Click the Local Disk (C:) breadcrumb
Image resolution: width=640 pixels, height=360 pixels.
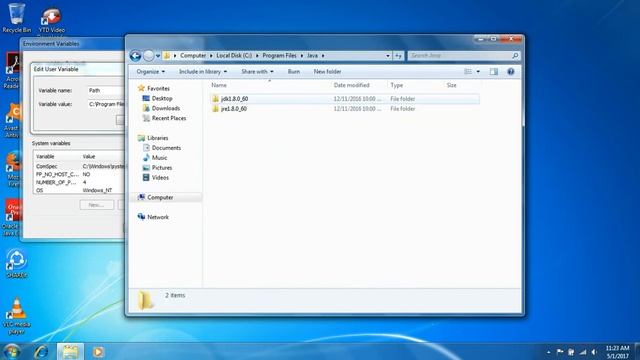[234, 56]
